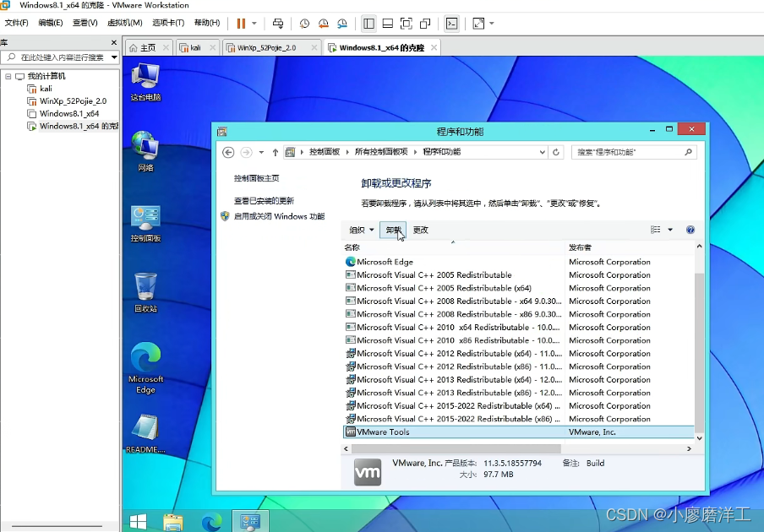Select Windows8.1_x64 in the library tree
764x532 pixels.
(69, 114)
